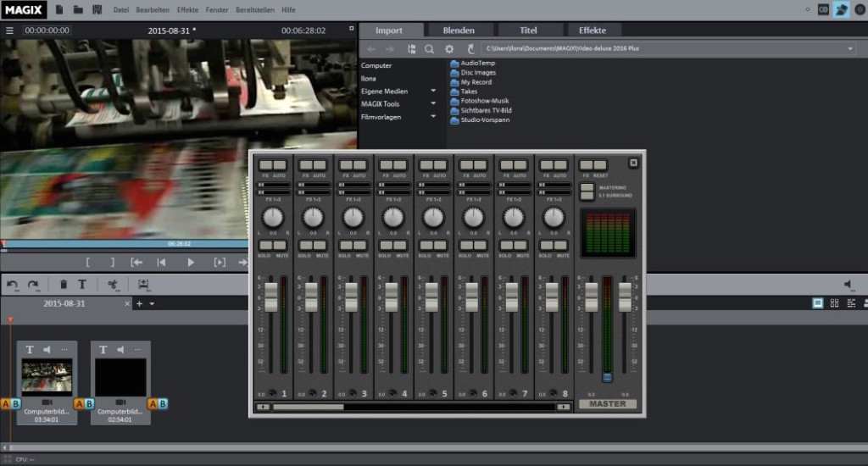
Task: Click the mixer scroll right arrow
Action: [x=564, y=407]
